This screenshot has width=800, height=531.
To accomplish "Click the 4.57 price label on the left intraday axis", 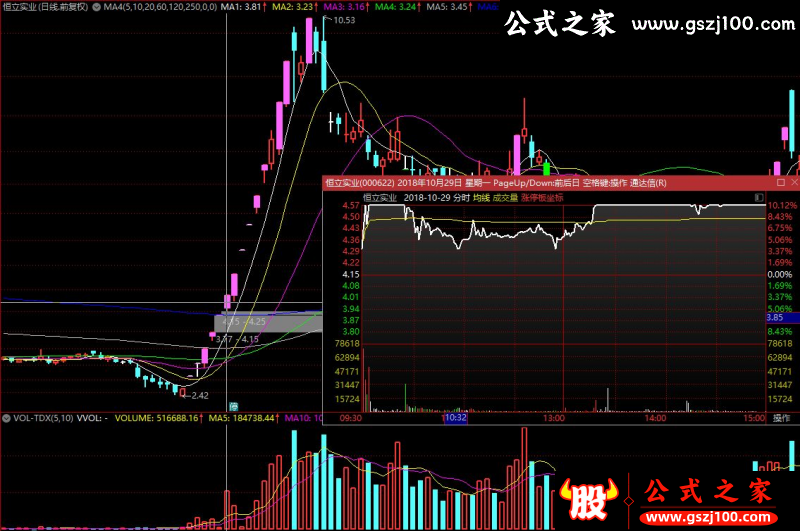I will [351, 206].
